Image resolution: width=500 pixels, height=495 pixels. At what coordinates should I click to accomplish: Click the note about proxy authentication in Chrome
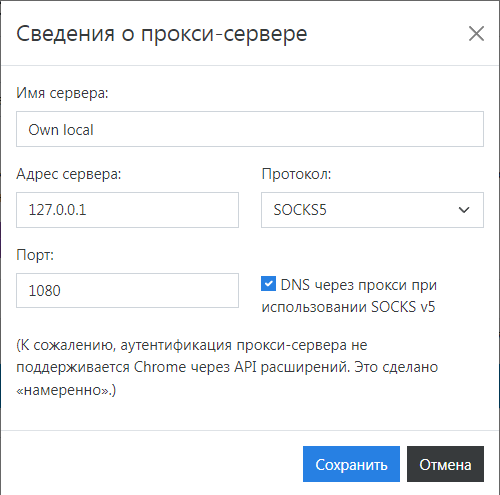pos(227,367)
